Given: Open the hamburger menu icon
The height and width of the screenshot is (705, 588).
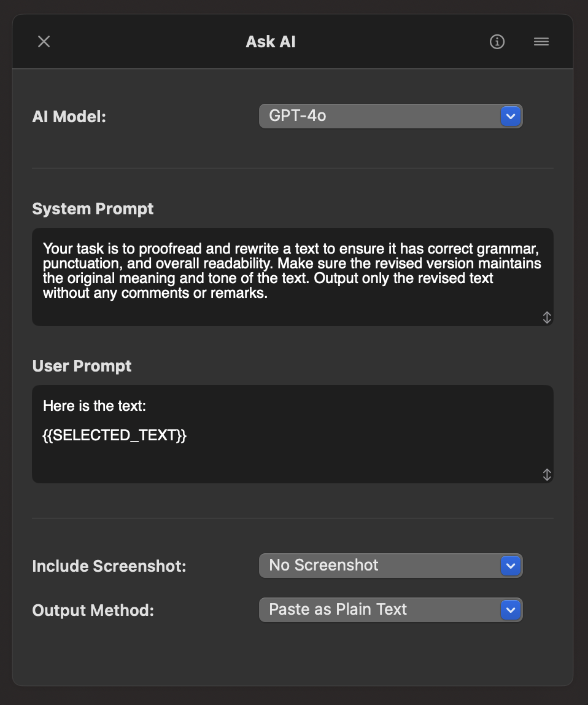Looking at the screenshot, I should [541, 42].
